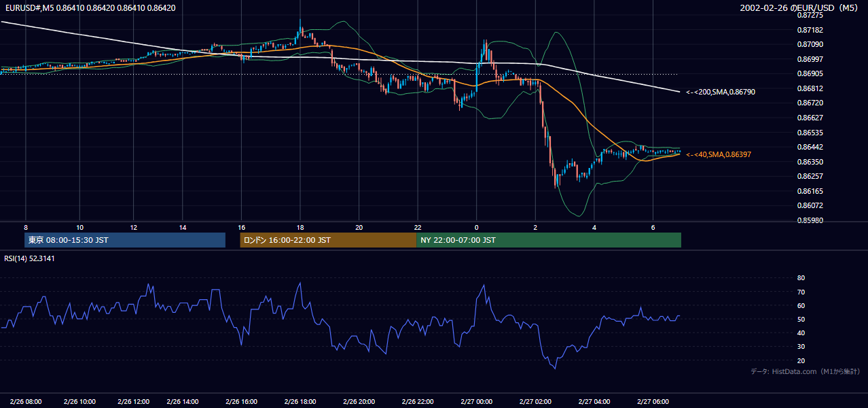This screenshot has height=408, width=868.
Task: Click the RSI(14) 52.3141 indicator label
Action: pos(29,258)
